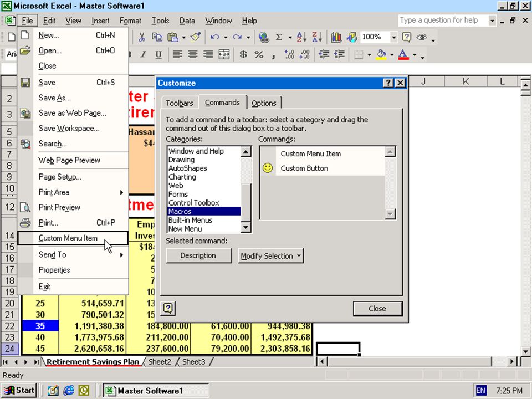Image resolution: width=532 pixels, height=399 pixels.
Task: Expand the AutoSum functions dropdown arrow
Action: pyautogui.click(x=290, y=37)
